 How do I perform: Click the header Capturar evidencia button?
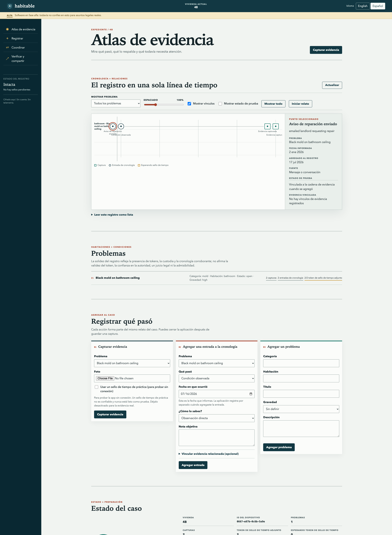click(326, 50)
